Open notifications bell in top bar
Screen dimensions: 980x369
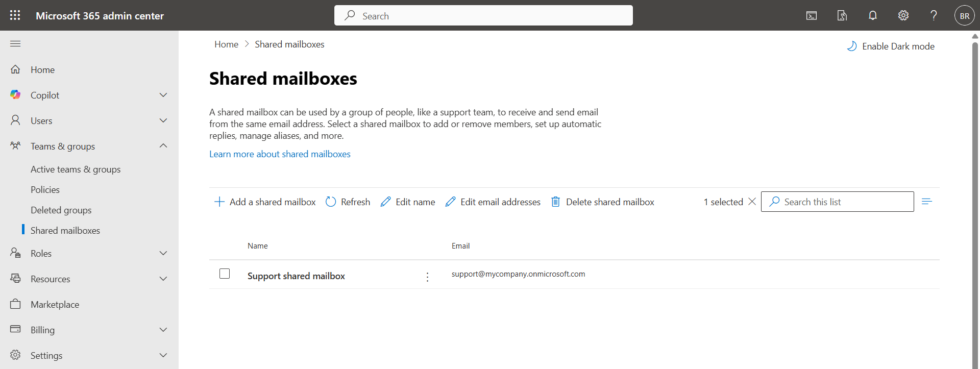pos(872,16)
